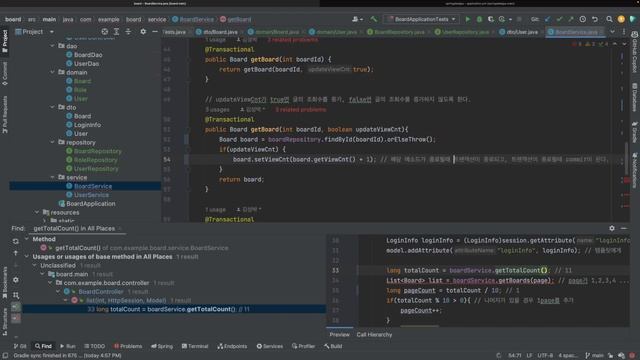Collapse the domain folder in Project tree
This screenshot has width=640, height=360.
(x=53, y=72)
